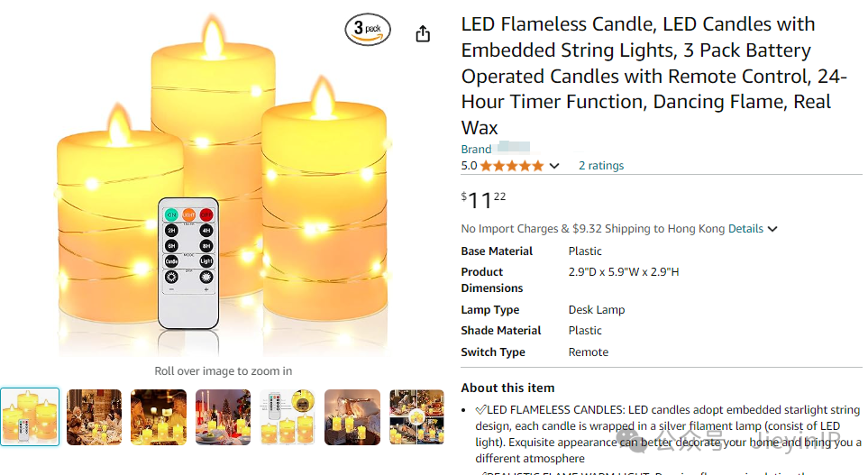Click the 5.0 rating score text
This screenshot has width=868, height=475.
point(469,166)
